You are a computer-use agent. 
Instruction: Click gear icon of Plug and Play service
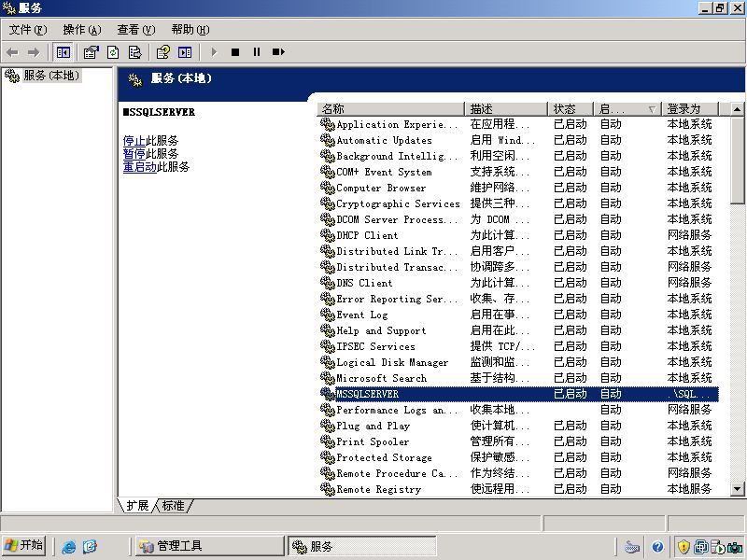[x=328, y=427]
